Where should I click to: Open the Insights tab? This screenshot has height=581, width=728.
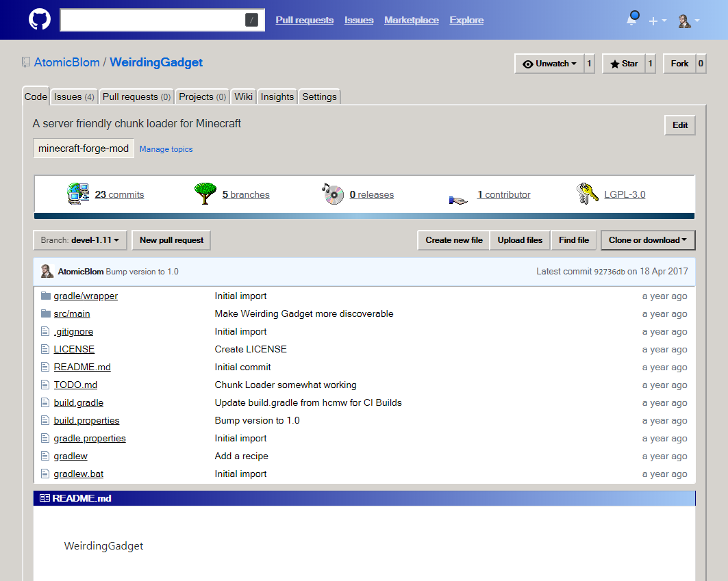277,96
